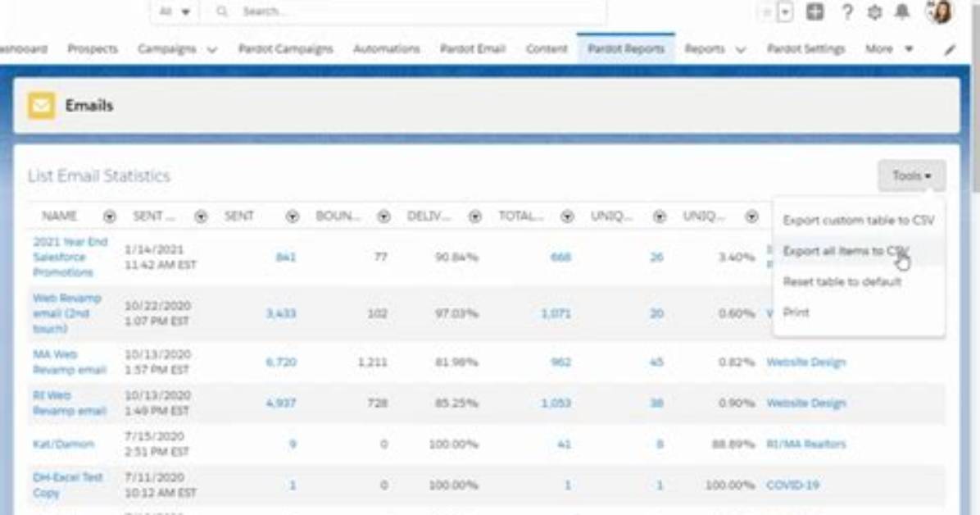
Task: Open the help question mark icon
Action: tap(847, 11)
